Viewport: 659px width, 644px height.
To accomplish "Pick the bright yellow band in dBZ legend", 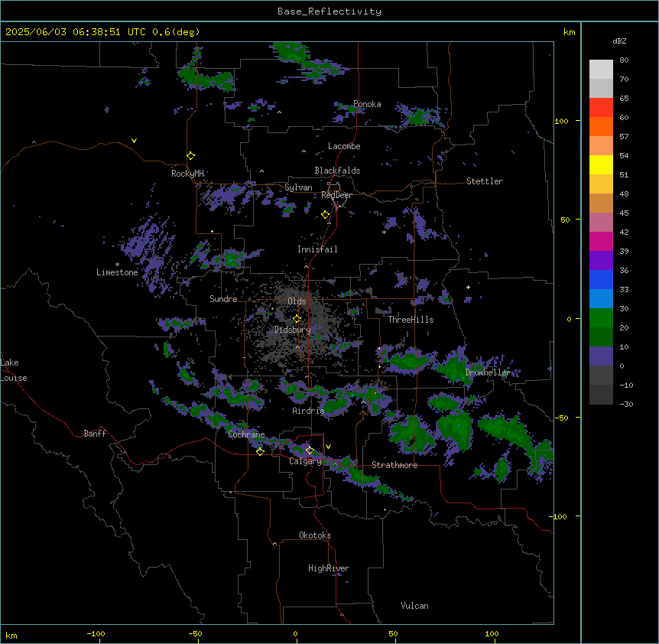I will pos(601,164).
